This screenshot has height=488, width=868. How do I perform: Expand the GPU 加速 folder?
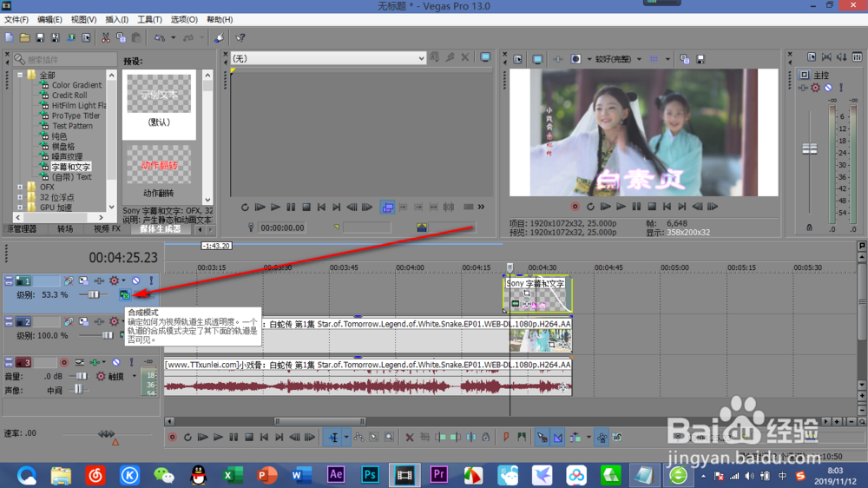(x=21, y=208)
